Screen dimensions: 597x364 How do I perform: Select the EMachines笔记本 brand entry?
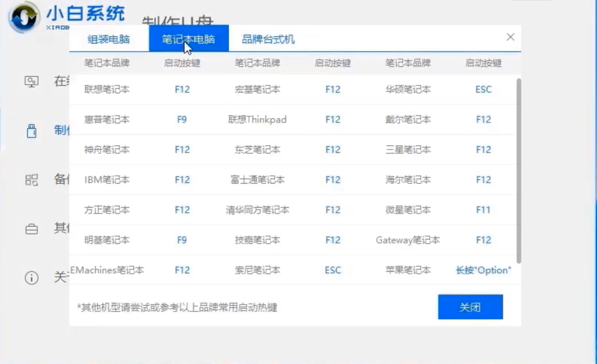coord(107,270)
